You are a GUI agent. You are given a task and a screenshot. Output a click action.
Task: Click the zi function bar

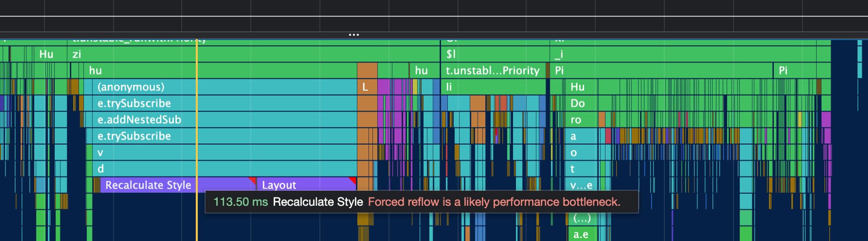(x=254, y=54)
